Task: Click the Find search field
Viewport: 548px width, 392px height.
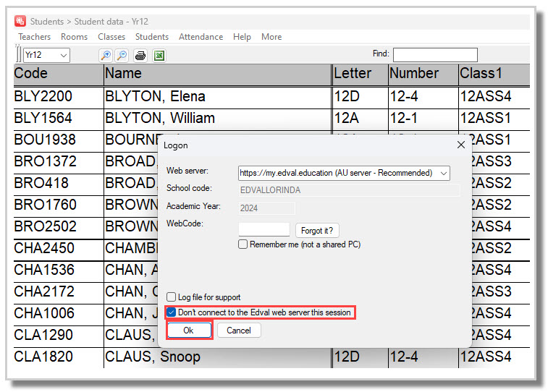Action: click(435, 55)
